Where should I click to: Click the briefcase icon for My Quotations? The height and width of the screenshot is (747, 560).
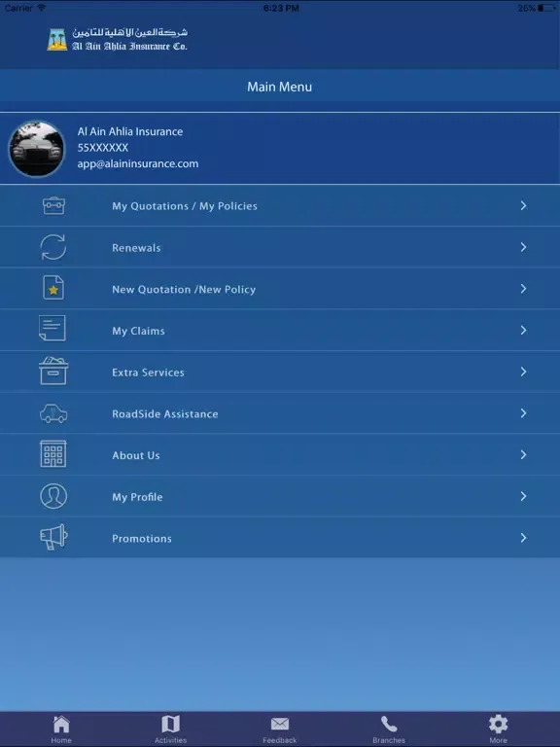coord(53,206)
